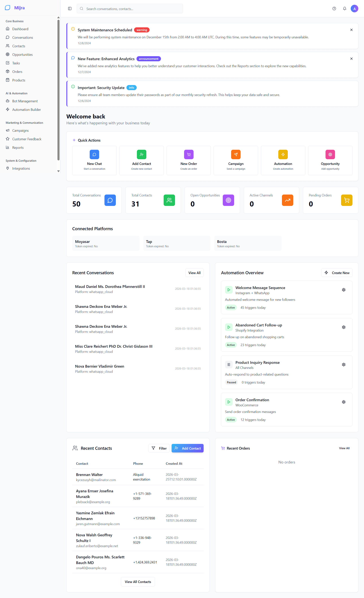Image resolution: width=364 pixels, height=598 pixels.
Task: Open Bot Management in the sidebar
Action: click(x=25, y=101)
